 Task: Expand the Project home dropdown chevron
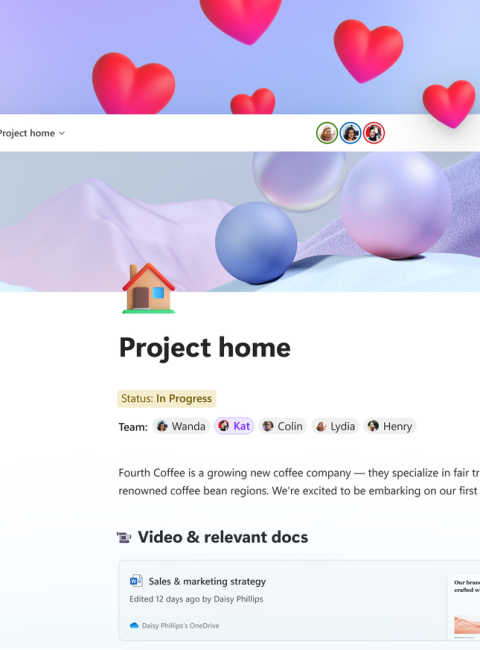click(x=62, y=133)
